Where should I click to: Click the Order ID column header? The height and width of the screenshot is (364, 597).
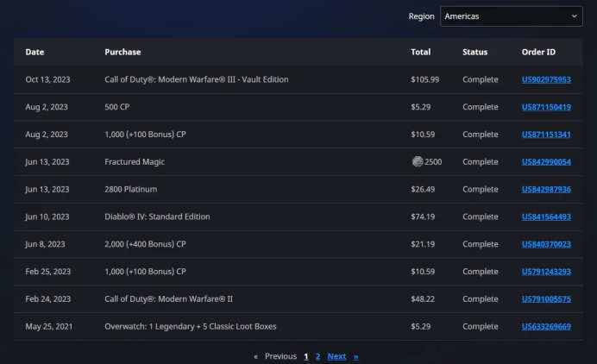(538, 52)
